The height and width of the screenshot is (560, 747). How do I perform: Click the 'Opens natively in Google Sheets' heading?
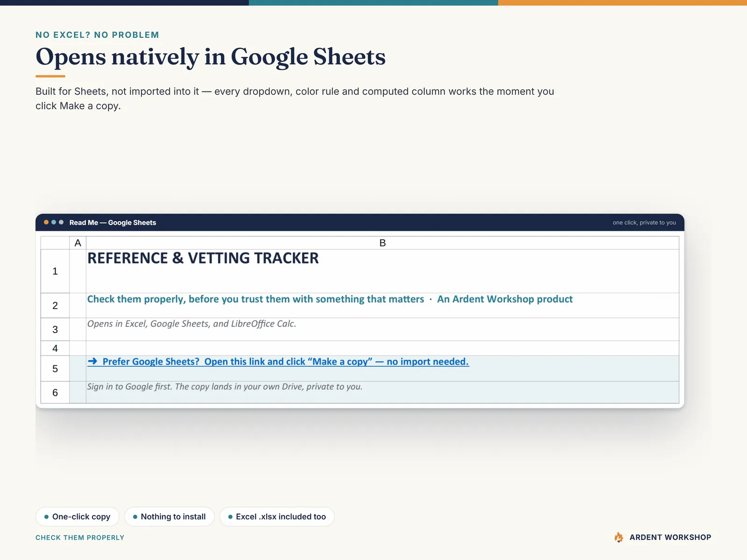point(211,57)
